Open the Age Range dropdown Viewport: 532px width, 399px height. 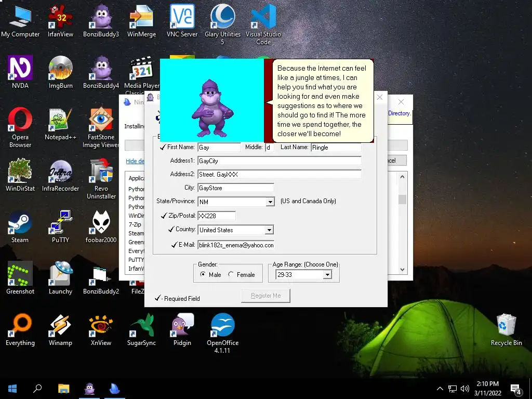[327, 274]
